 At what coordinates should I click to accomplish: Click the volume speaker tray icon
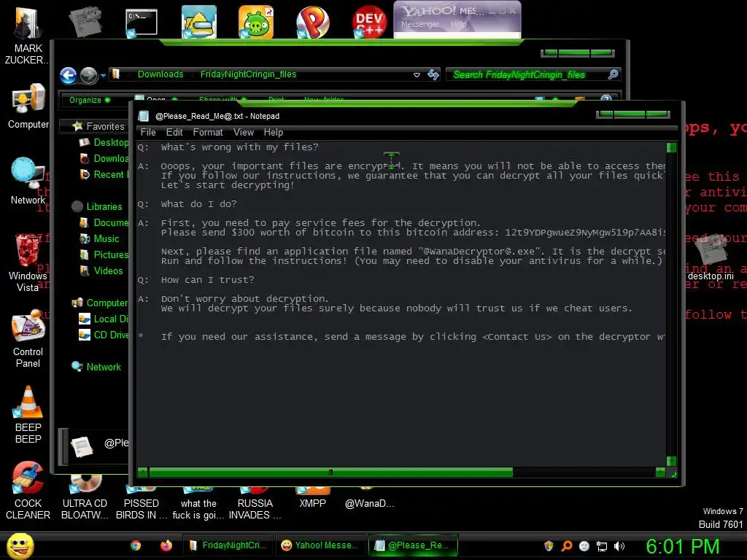tap(619, 546)
